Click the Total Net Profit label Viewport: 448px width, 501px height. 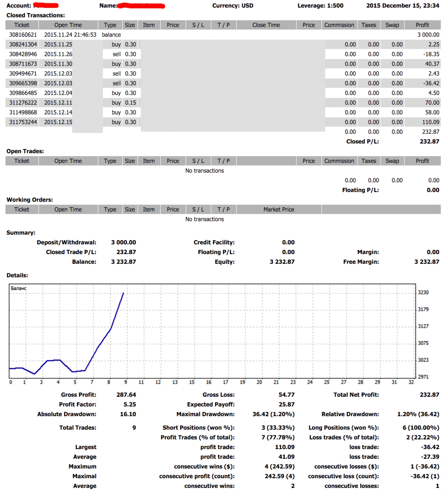(x=356, y=395)
